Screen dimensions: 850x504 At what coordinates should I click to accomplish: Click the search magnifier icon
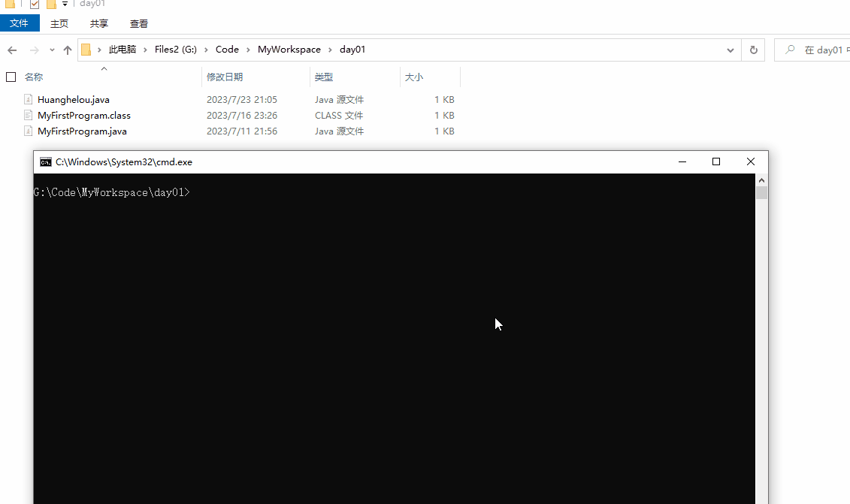point(790,50)
